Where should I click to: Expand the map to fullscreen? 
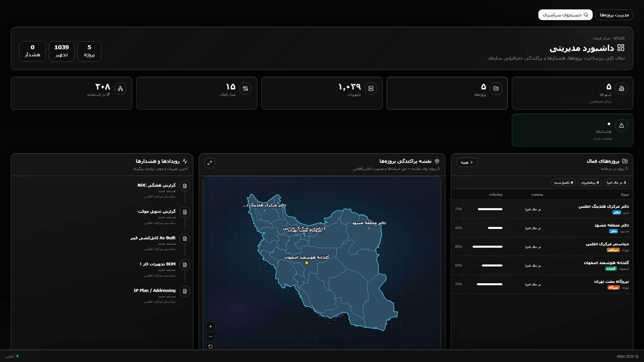pyautogui.click(x=210, y=163)
